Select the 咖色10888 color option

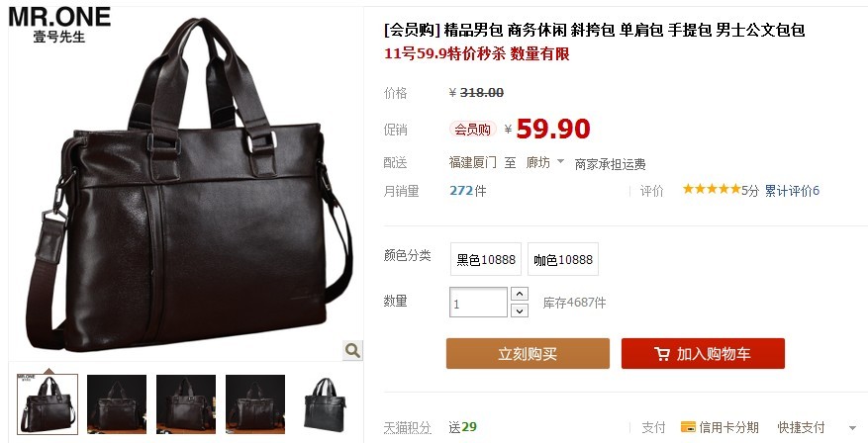pyautogui.click(x=563, y=259)
